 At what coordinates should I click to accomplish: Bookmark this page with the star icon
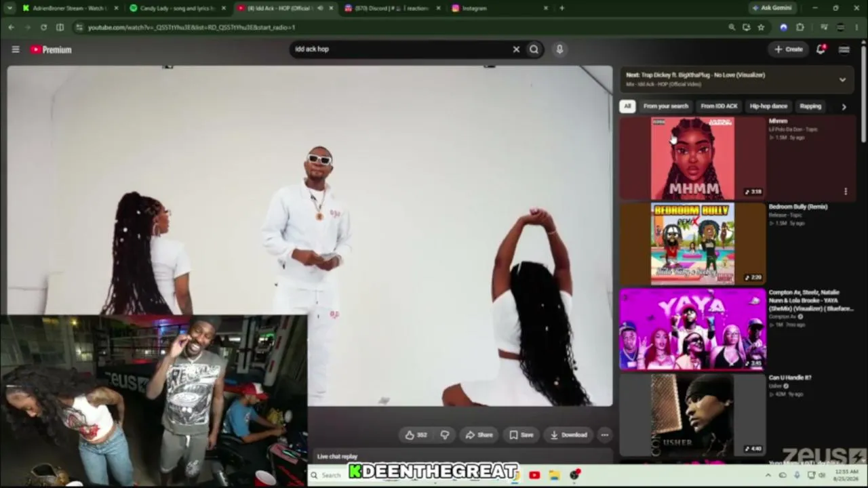point(761,27)
